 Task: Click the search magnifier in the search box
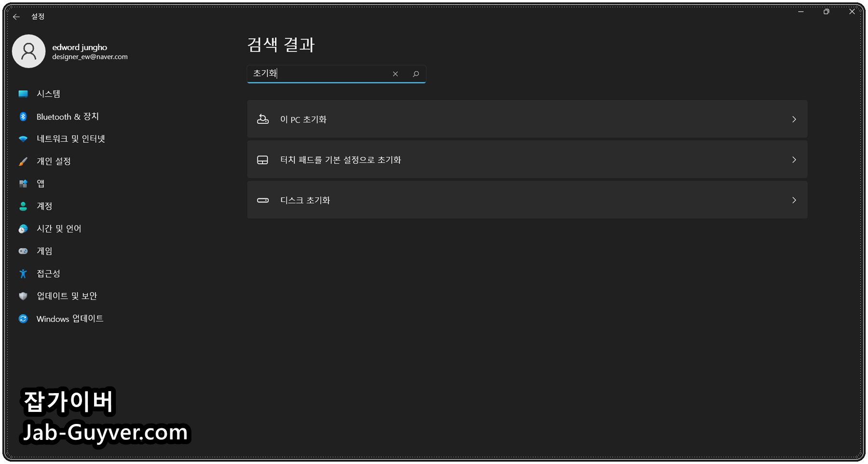(416, 74)
